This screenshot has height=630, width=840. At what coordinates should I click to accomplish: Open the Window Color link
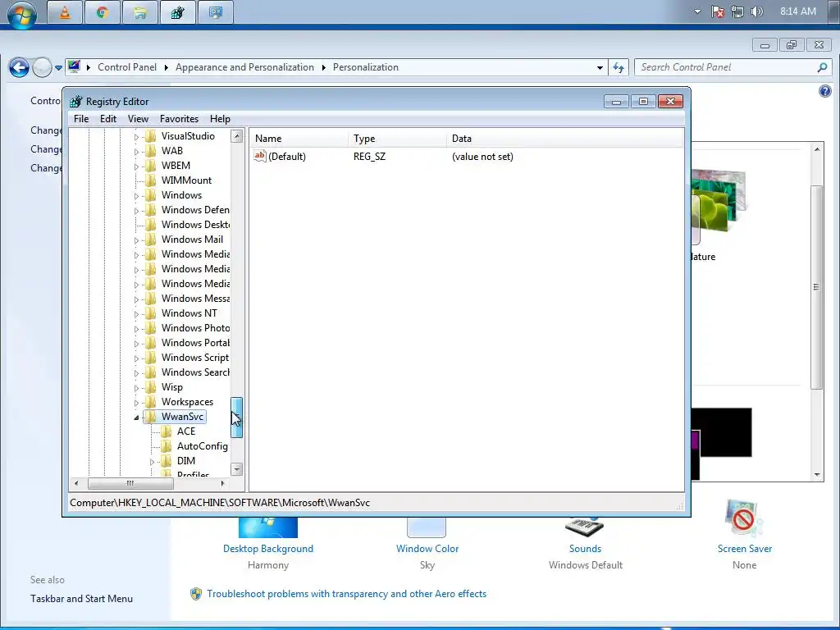[x=427, y=549]
